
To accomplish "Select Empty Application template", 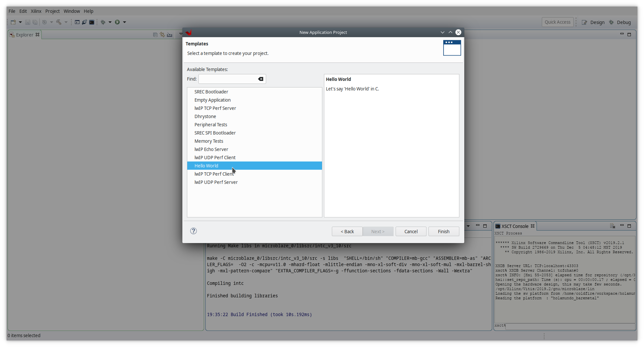I will coord(255,100).
